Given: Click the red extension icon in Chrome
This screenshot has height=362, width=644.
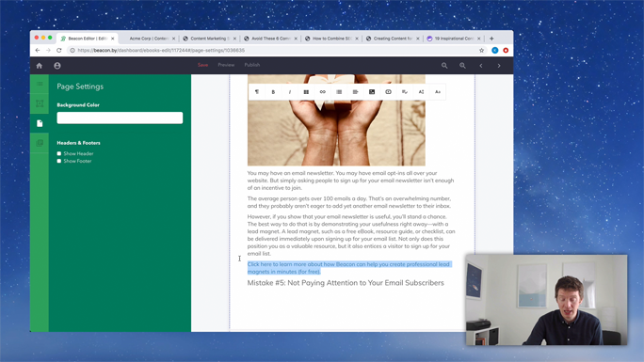Looking at the screenshot, I should (x=506, y=51).
